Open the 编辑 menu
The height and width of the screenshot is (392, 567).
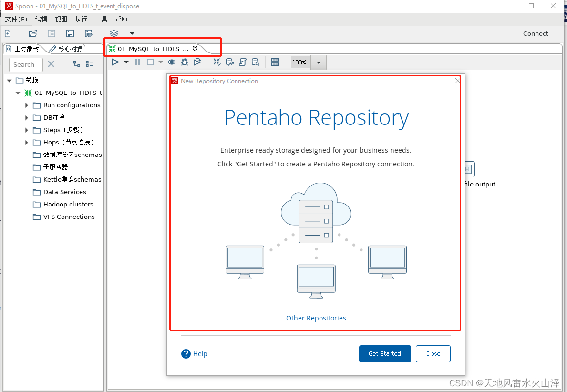(x=41, y=19)
